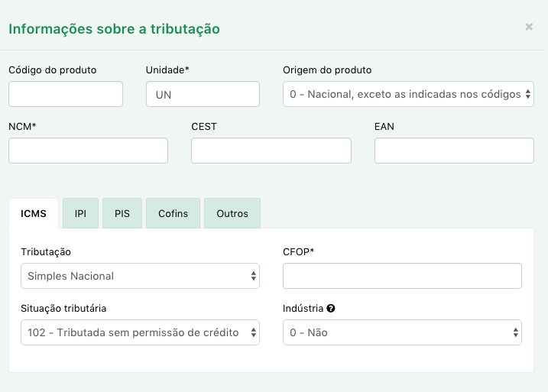548x392 pixels.
Task: Focus the EAN input field
Action: pos(454,151)
